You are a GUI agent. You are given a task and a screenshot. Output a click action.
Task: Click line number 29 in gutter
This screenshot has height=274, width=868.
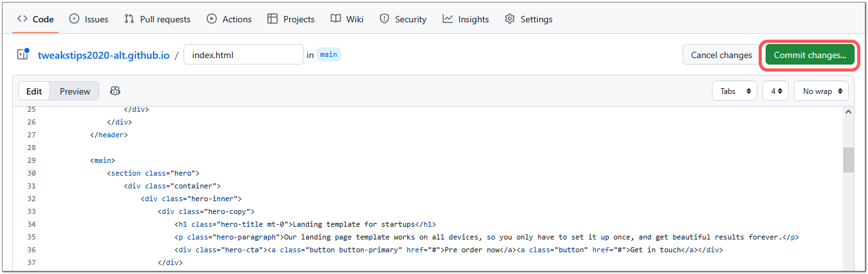[32, 160]
